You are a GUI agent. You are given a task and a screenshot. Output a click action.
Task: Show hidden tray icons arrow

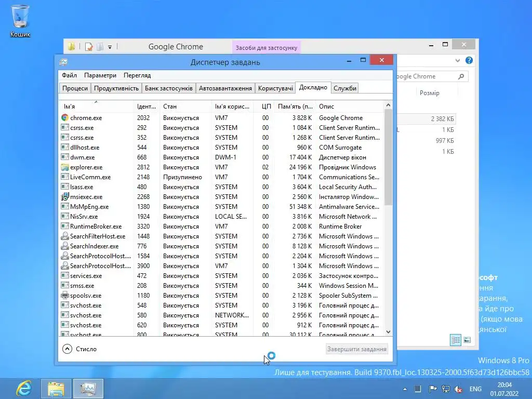point(405,389)
